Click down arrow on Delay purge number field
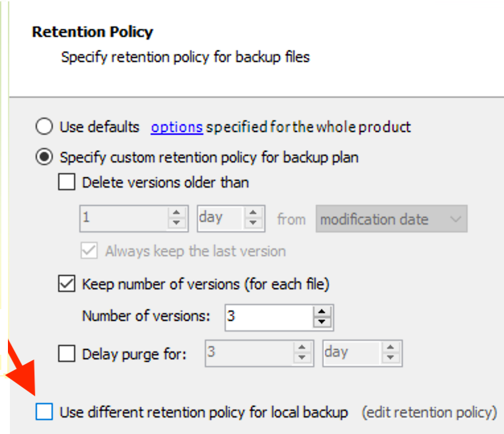Viewport: 504px width, 434px height. (x=303, y=359)
